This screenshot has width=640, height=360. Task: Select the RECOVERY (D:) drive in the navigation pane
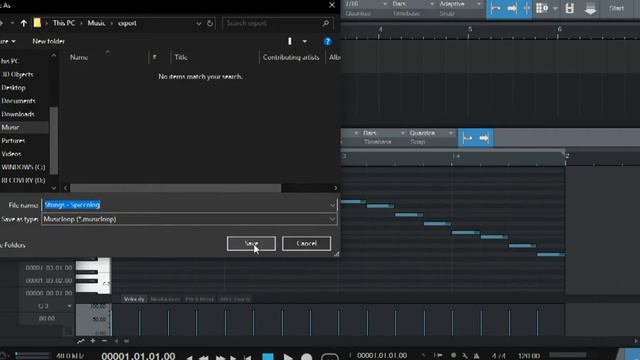[x=23, y=180]
